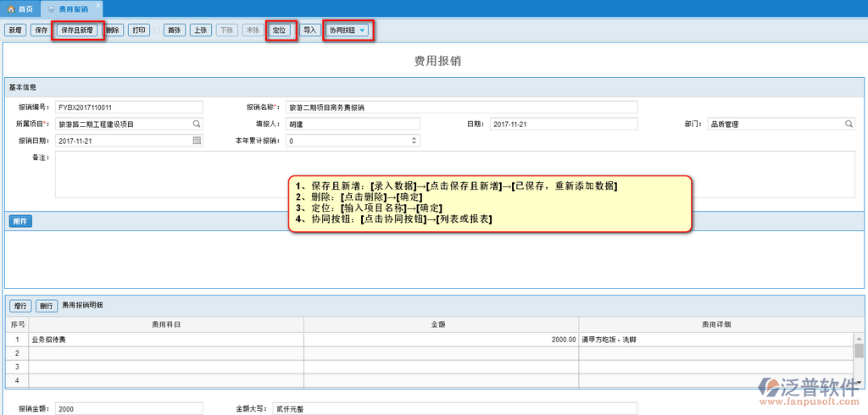The image size is (868, 415).
Task: Click the 定位 locate toolbar button
Action: 280,30
